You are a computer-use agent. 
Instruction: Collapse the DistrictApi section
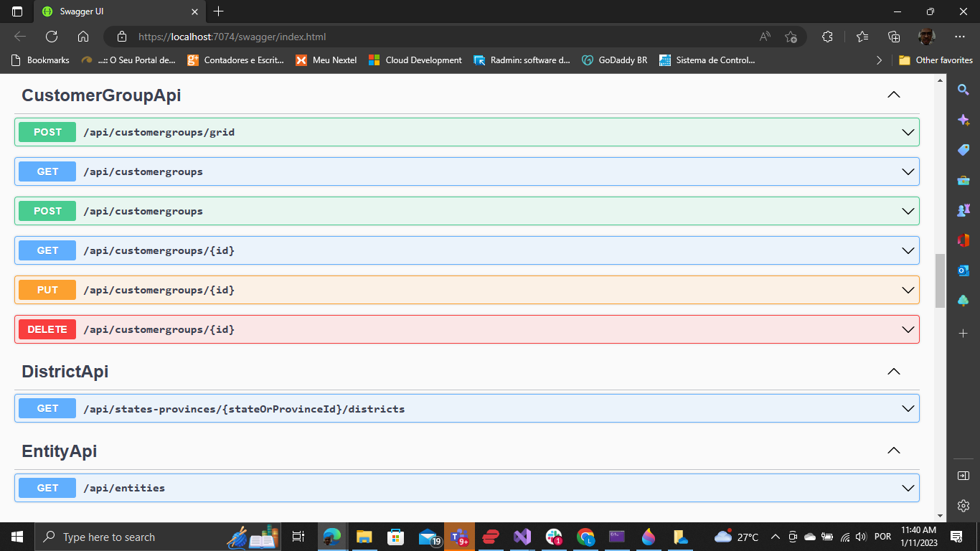[893, 372]
